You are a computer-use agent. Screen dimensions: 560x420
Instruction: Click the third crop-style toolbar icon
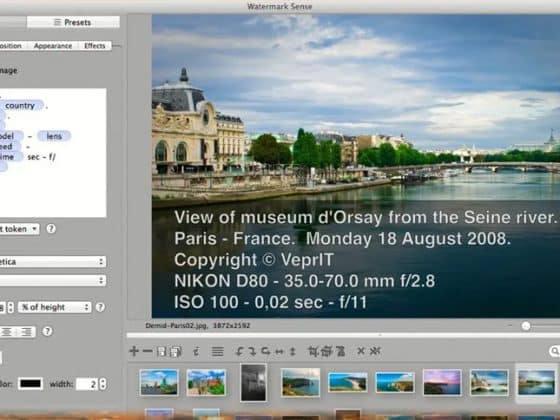pos(340,352)
